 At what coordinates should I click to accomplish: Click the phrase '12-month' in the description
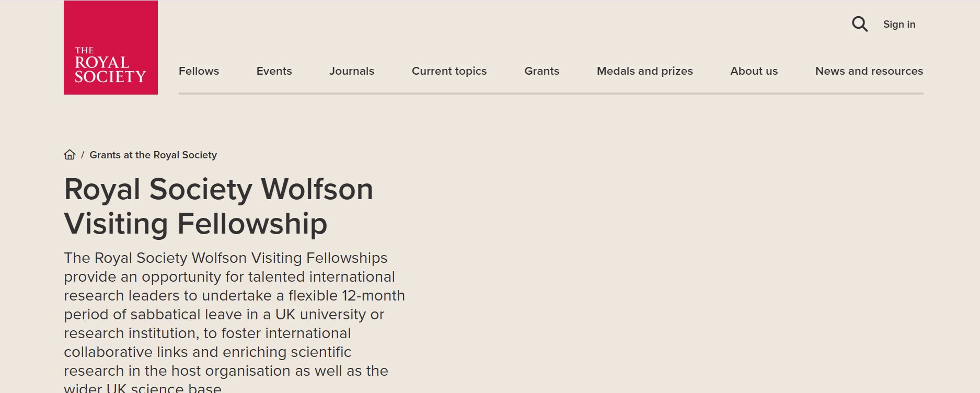click(x=373, y=296)
